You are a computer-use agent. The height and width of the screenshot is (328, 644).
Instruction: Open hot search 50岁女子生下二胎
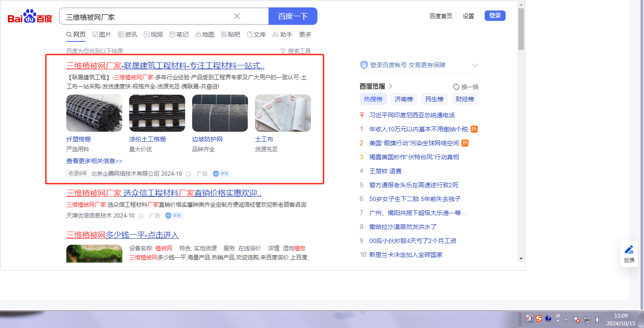pyautogui.click(x=415, y=199)
